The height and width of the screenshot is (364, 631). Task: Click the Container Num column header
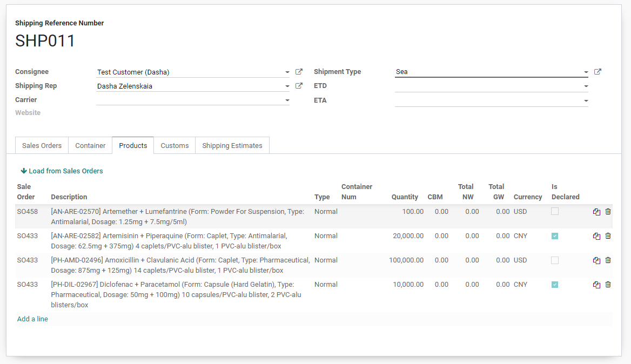[x=357, y=192]
